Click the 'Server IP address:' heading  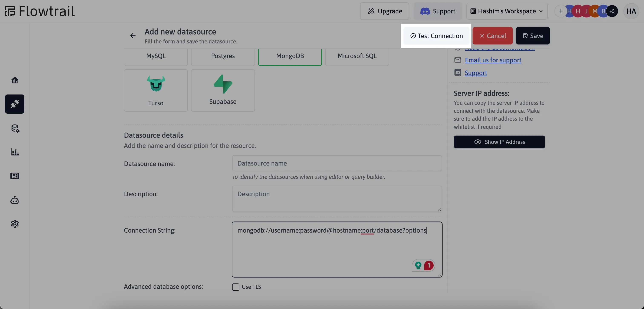click(481, 93)
